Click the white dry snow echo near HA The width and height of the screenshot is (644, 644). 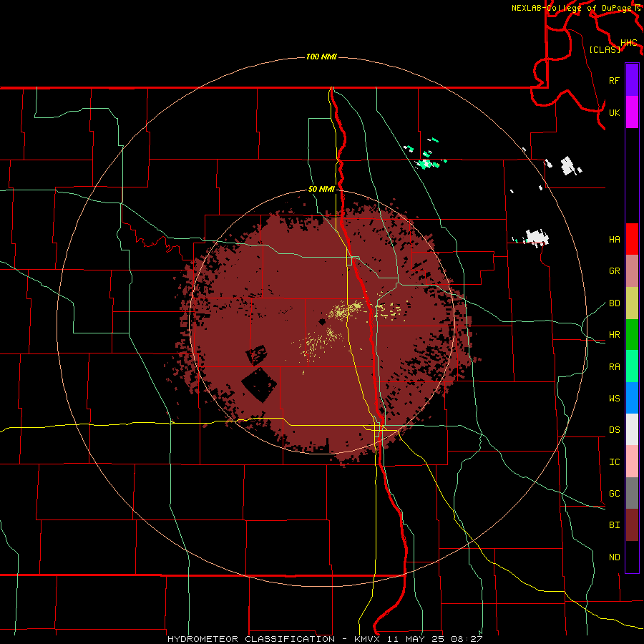point(537,238)
